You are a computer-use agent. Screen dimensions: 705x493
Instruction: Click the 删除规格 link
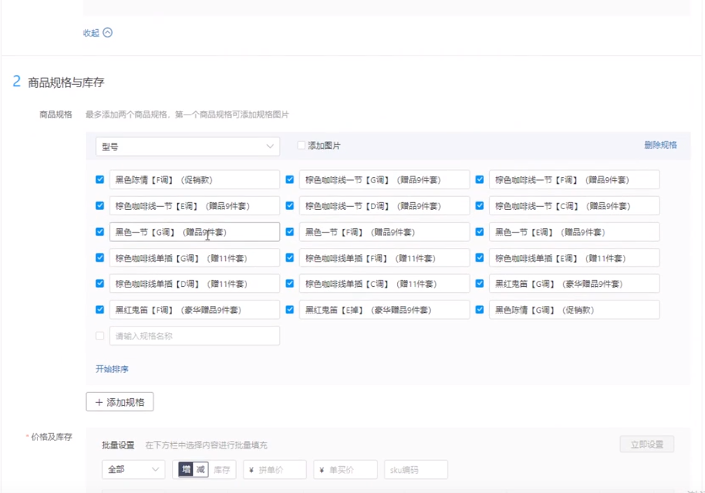point(660,145)
